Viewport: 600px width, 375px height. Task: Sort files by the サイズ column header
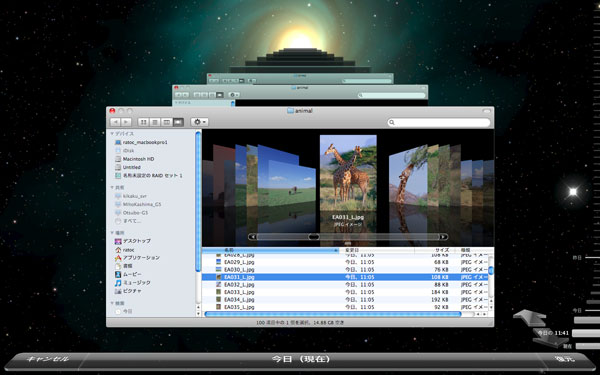[435, 250]
